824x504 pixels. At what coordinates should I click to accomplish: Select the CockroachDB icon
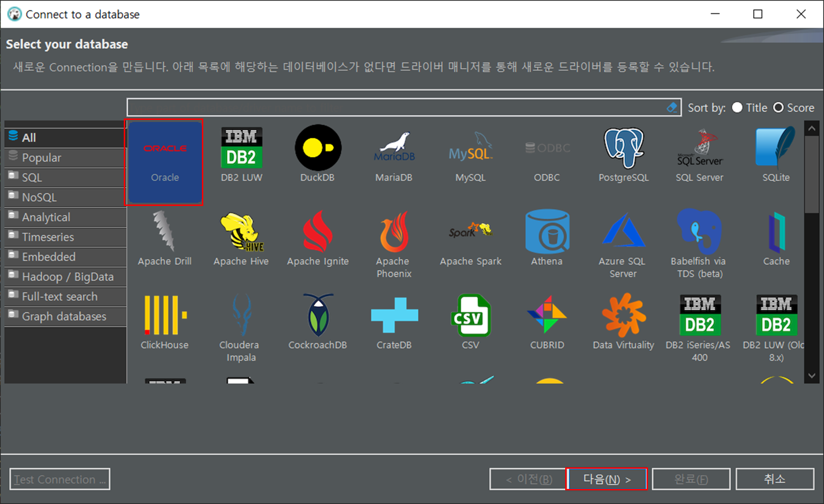coord(318,315)
